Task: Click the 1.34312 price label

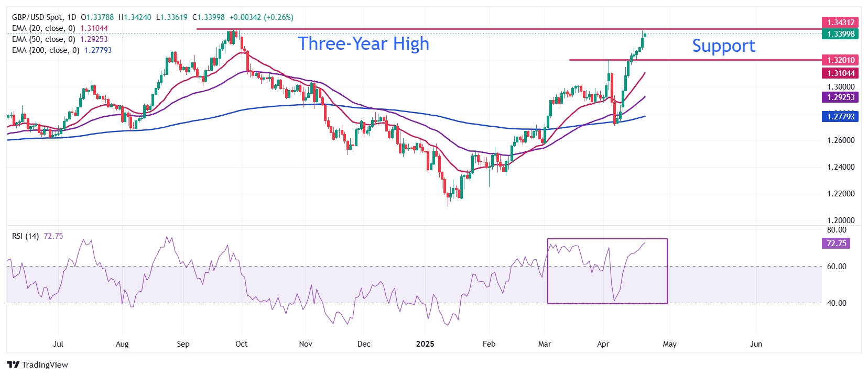Action: [x=840, y=23]
